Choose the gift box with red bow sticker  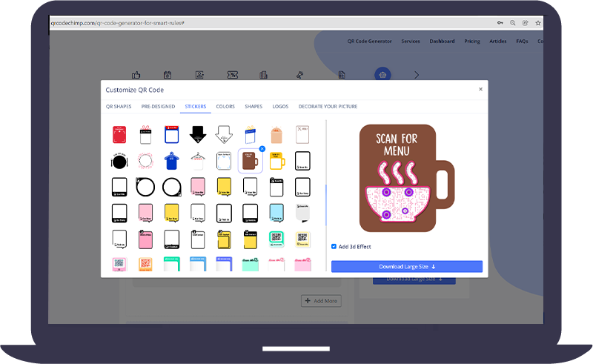(x=145, y=135)
